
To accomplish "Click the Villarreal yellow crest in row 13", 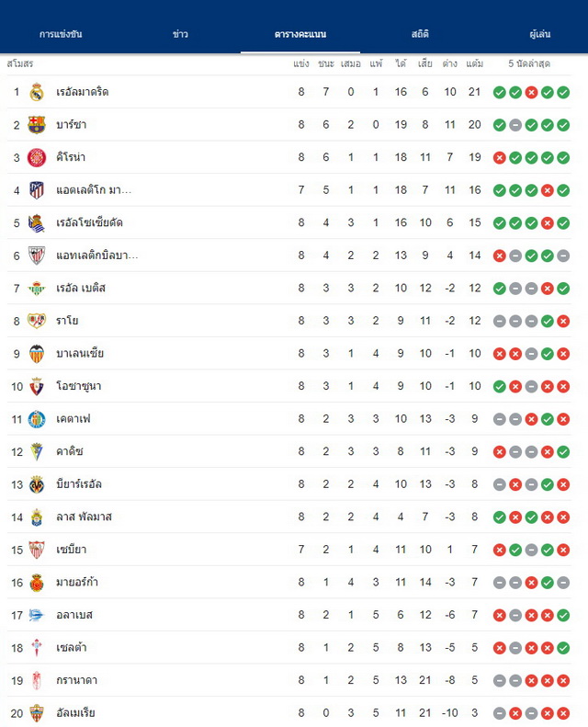I will click(x=37, y=484).
